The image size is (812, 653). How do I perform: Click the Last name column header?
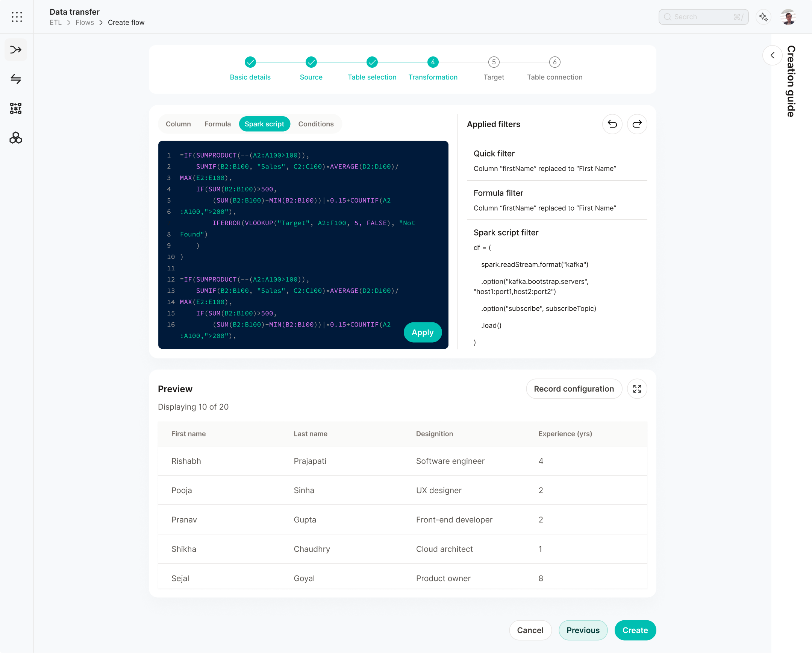point(311,433)
